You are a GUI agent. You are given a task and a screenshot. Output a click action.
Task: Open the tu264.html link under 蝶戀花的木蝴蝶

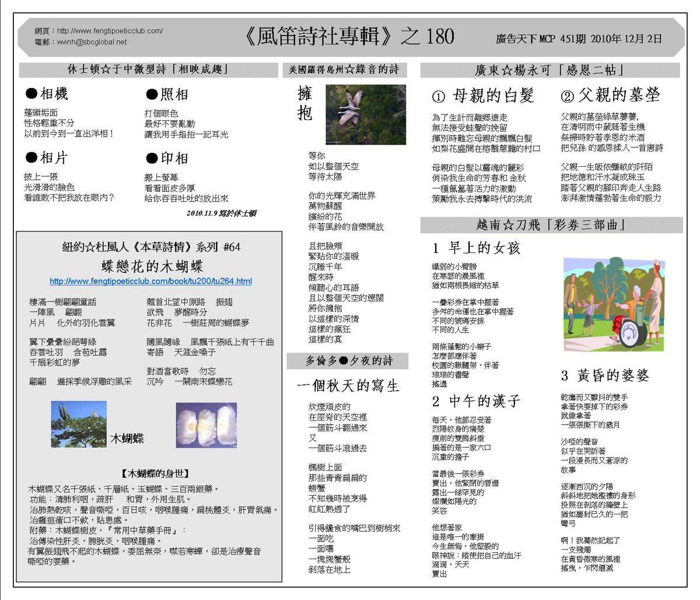[x=150, y=282]
